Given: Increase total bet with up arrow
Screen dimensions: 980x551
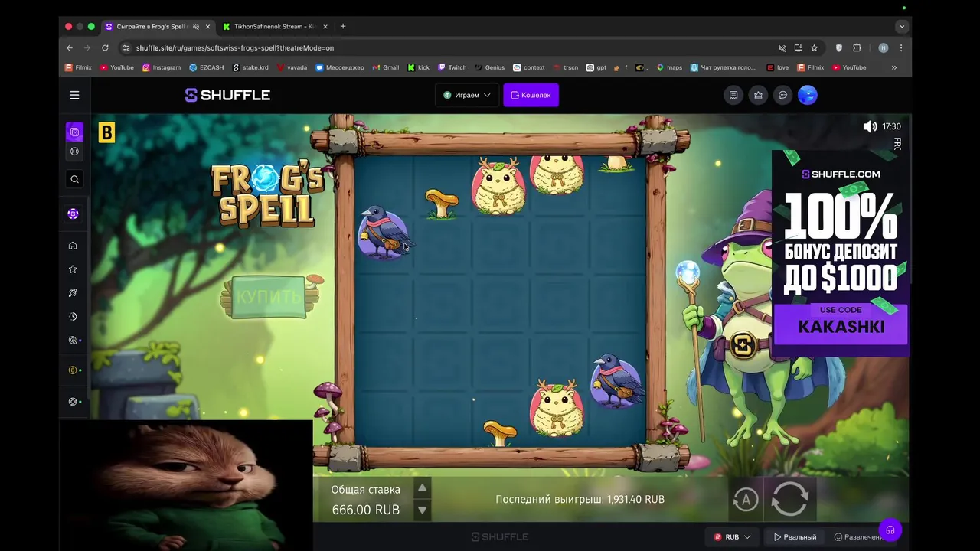Looking at the screenshot, I should click(x=422, y=488).
